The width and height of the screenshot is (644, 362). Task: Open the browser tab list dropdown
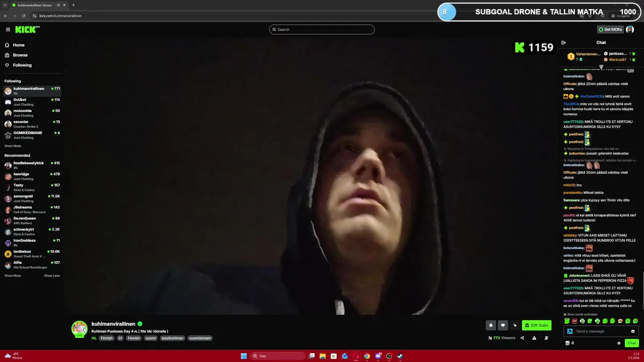click(5, 5)
